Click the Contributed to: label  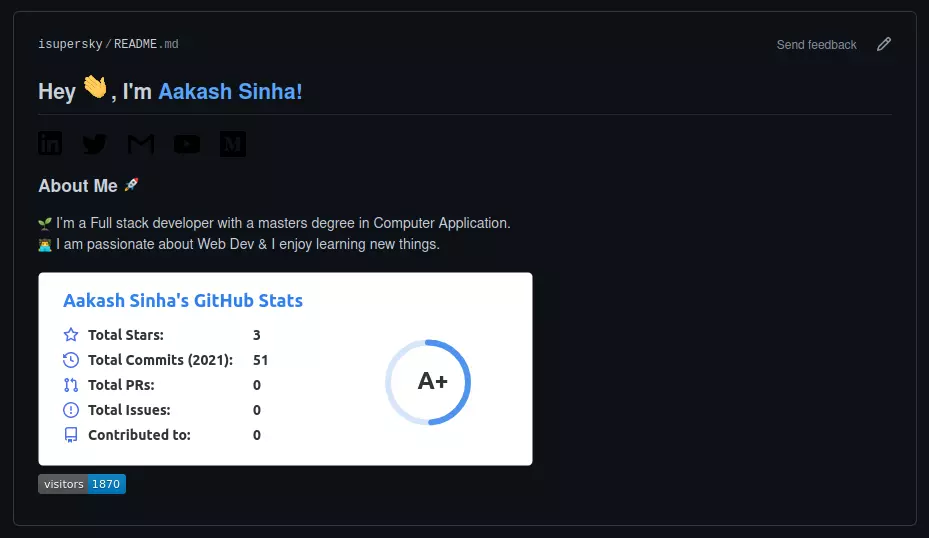click(139, 435)
